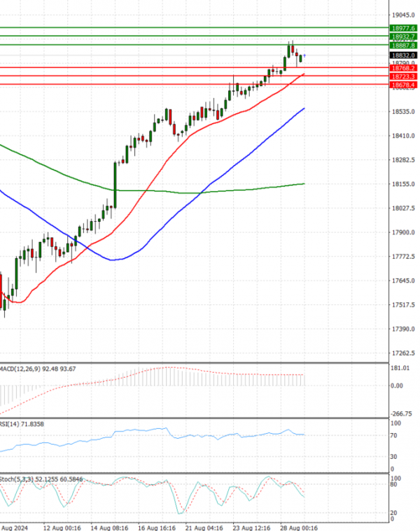Click the 18887.8 green resistance price label
The width and height of the screenshot is (420, 531).
click(x=403, y=45)
